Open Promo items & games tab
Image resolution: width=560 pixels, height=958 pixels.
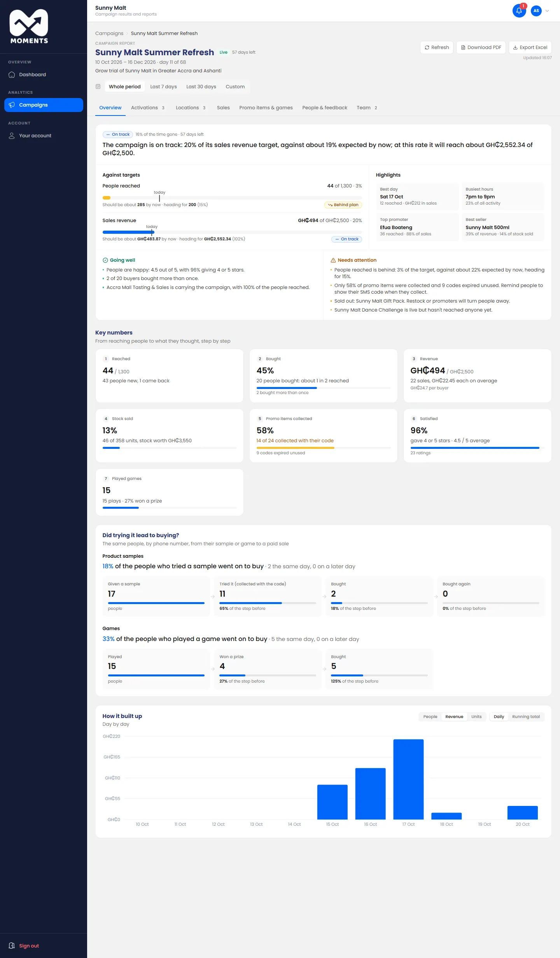point(266,108)
